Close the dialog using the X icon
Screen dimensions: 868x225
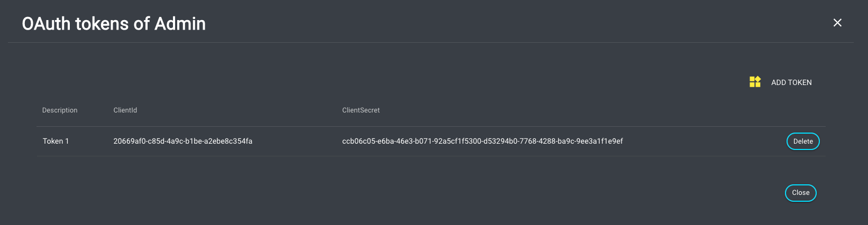pos(837,23)
